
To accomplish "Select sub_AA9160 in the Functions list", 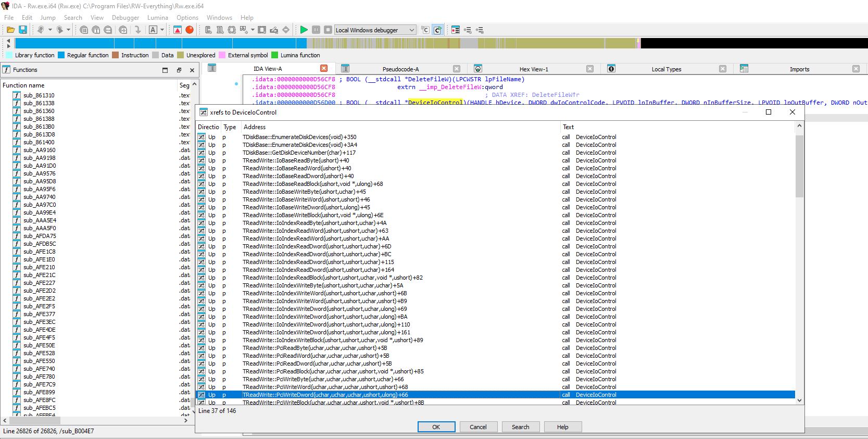I will (39, 150).
